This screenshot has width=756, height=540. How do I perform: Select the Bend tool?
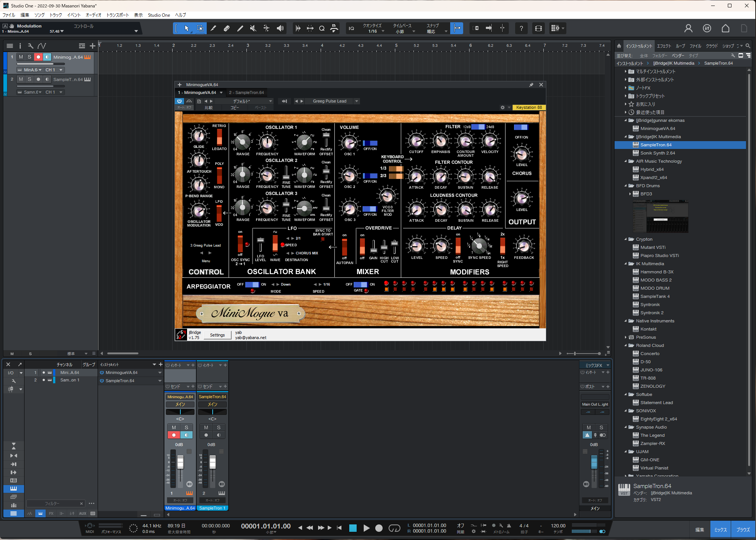(x=266, y=28)
